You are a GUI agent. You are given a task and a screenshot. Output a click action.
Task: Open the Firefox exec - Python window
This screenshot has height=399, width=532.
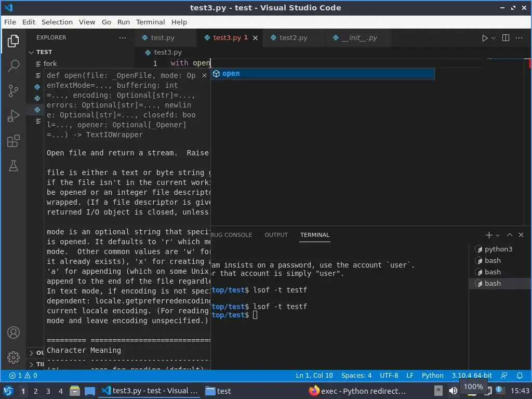357,391
